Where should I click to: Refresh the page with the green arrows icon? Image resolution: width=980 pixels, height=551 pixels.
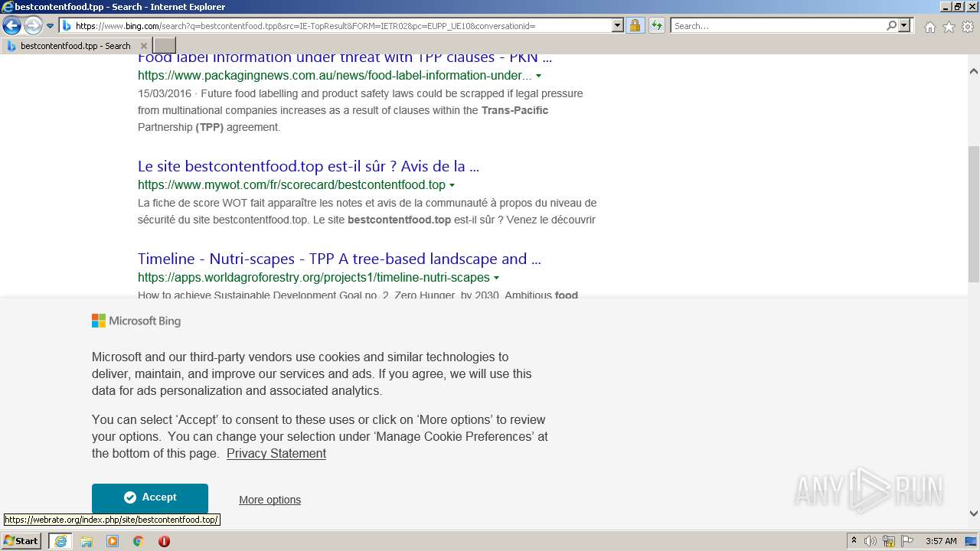click(657, 26)
